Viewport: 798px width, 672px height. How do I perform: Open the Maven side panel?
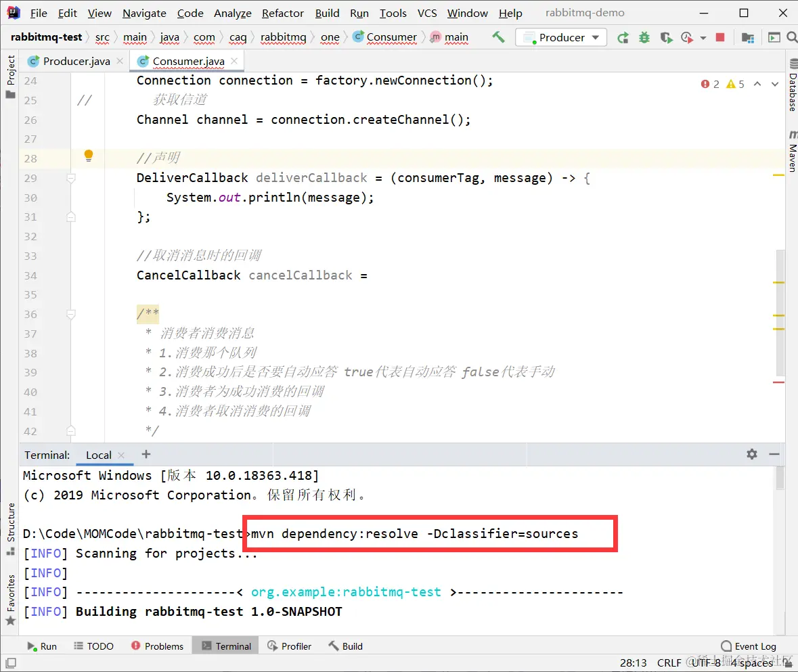coord(793,151)
